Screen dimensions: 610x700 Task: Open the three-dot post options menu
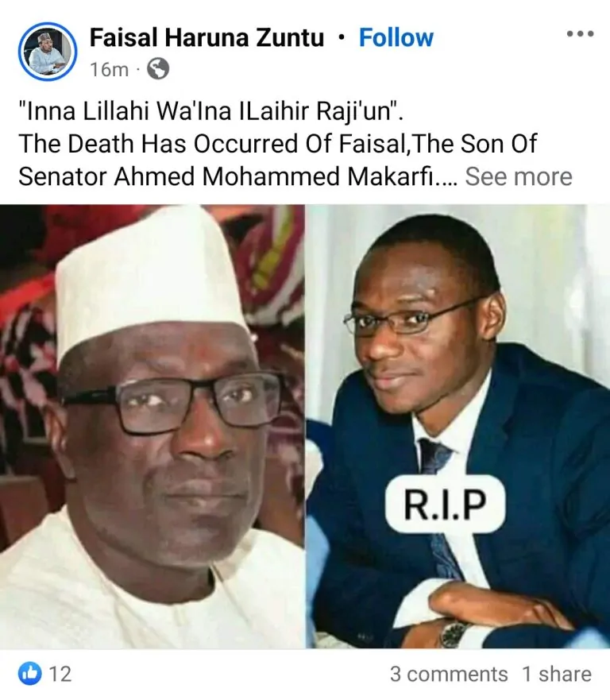(x=580, y=33)
